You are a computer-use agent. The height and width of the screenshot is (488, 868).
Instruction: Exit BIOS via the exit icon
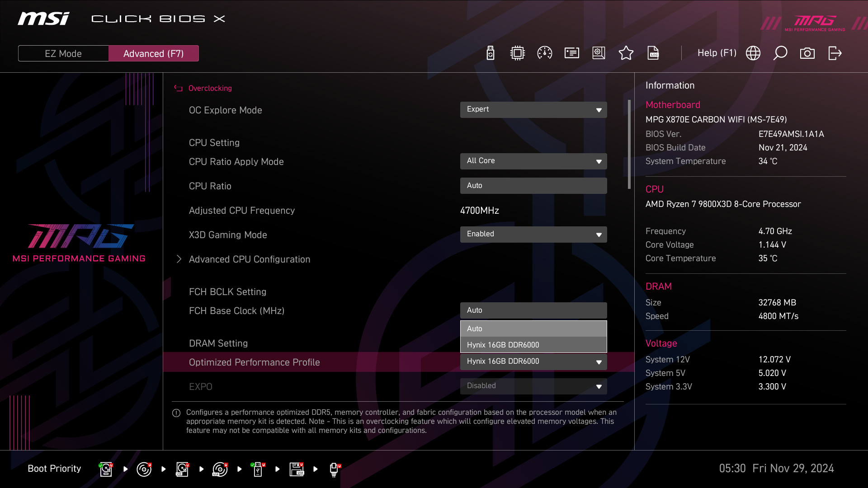click(835, 53)
